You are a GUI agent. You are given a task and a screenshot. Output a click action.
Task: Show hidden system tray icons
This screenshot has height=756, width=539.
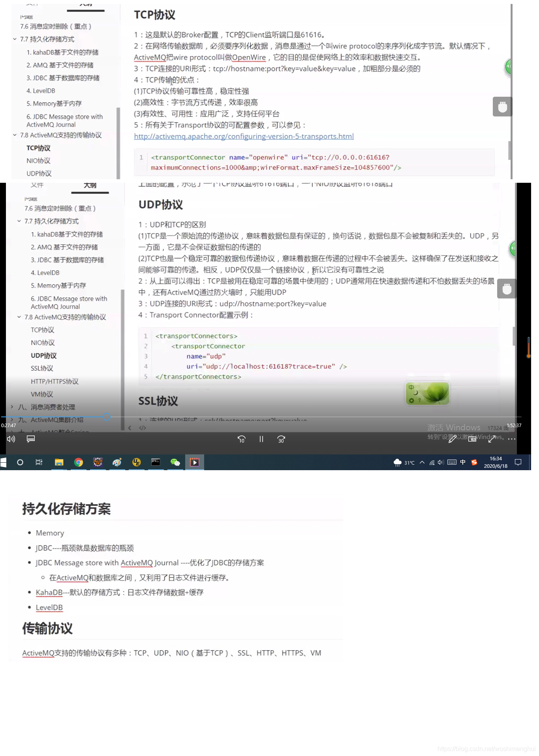tap(422, 462)
